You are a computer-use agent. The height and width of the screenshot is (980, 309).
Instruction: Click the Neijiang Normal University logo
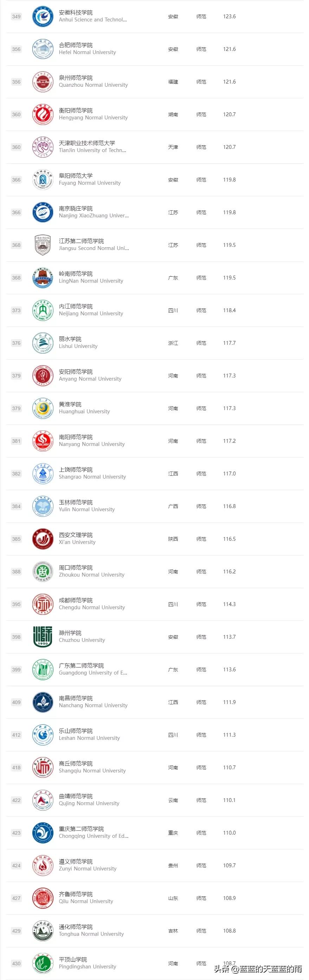pyautogui.click(x=43, y=310)
